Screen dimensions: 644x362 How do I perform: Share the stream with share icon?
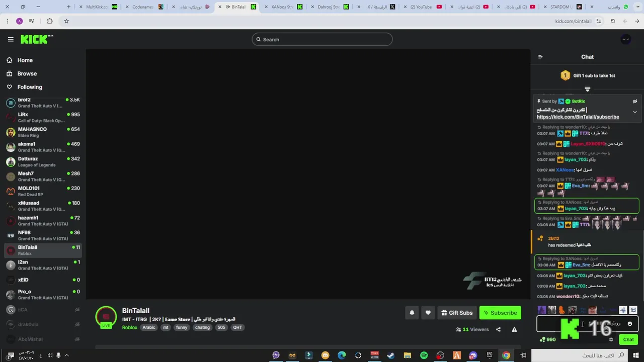[498, 329]
